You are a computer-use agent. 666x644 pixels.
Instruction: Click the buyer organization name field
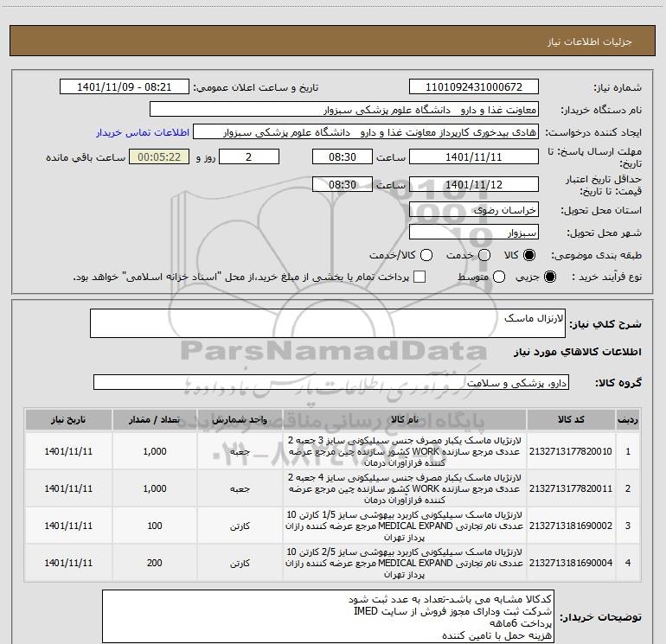coord(344,110)
